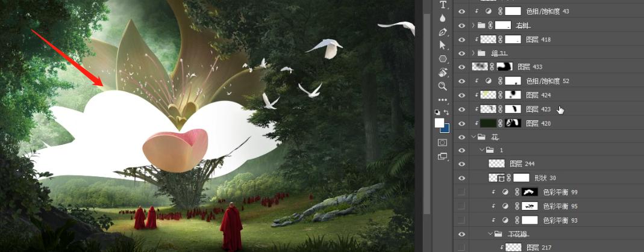Select the Pen tool
The height and width of the screenshot is (252, 644).
tap(443, 32)
